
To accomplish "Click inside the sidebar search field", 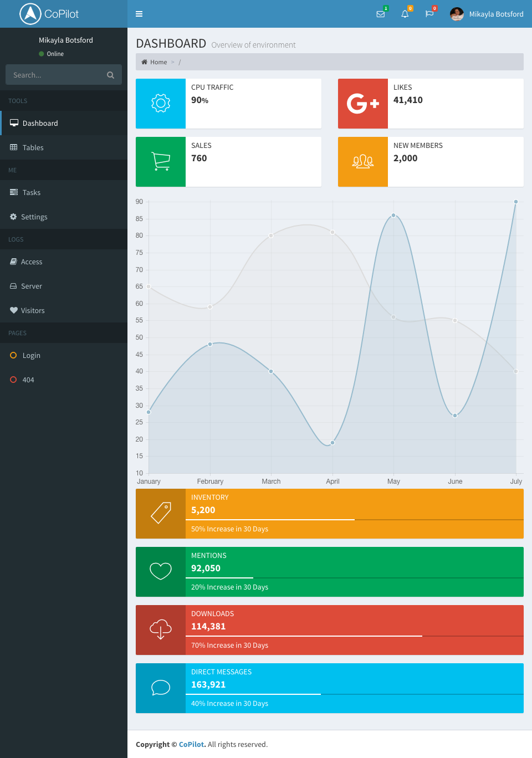I will (55, 75).
